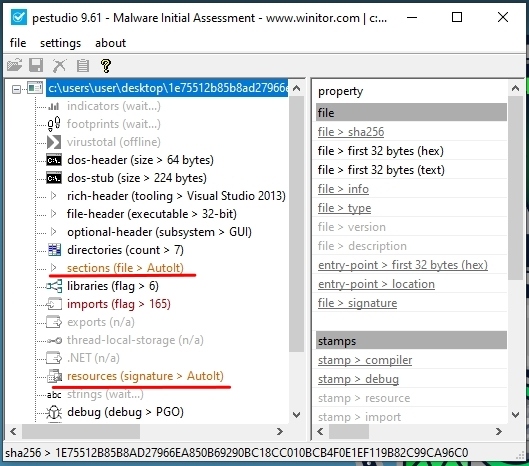Select debug (debug > PGO)
Image resolution: width=529 pixels, height=466 pixels.
pyautogui.click(x=125, y=412)
